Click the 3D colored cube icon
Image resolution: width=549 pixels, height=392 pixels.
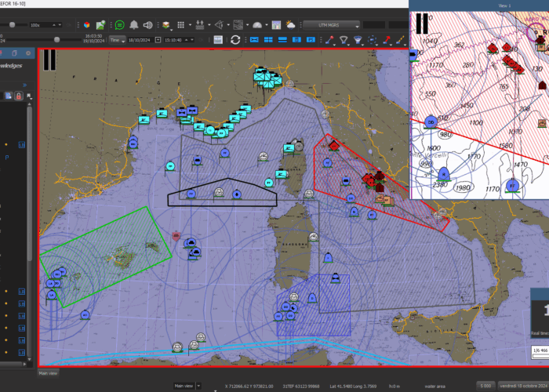[x=87, y=25]
